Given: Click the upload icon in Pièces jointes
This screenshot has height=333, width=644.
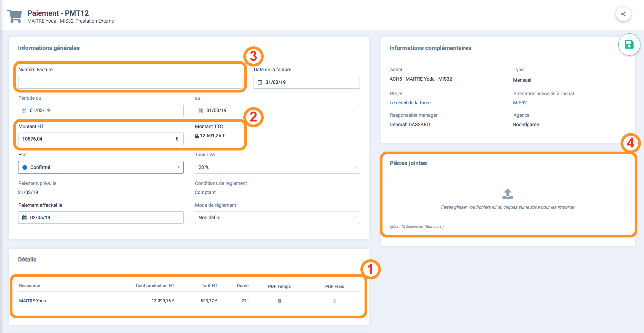Looking at the screenshot, I should click(508, 194).
